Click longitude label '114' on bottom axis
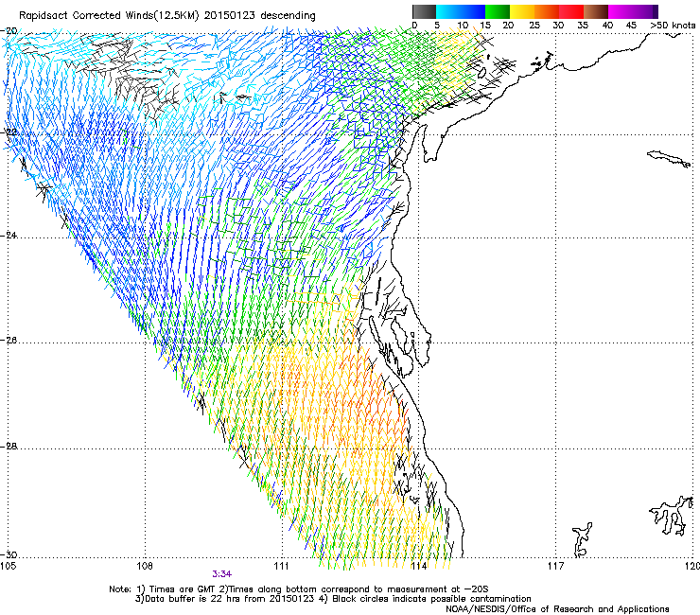700x615 pixels. 418,567
